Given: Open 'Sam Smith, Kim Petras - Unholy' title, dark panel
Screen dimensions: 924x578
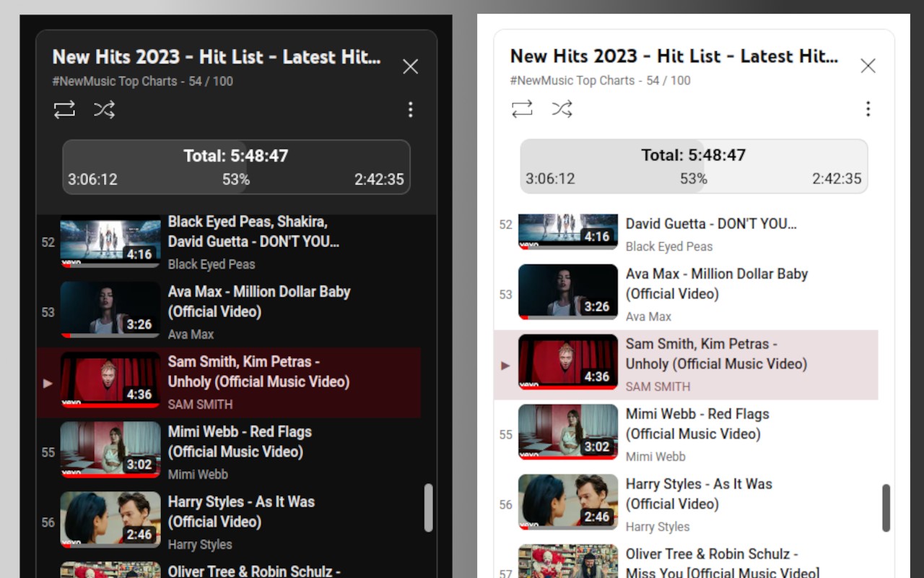Looking at the screenshot, I should click(x=258, y=371).
